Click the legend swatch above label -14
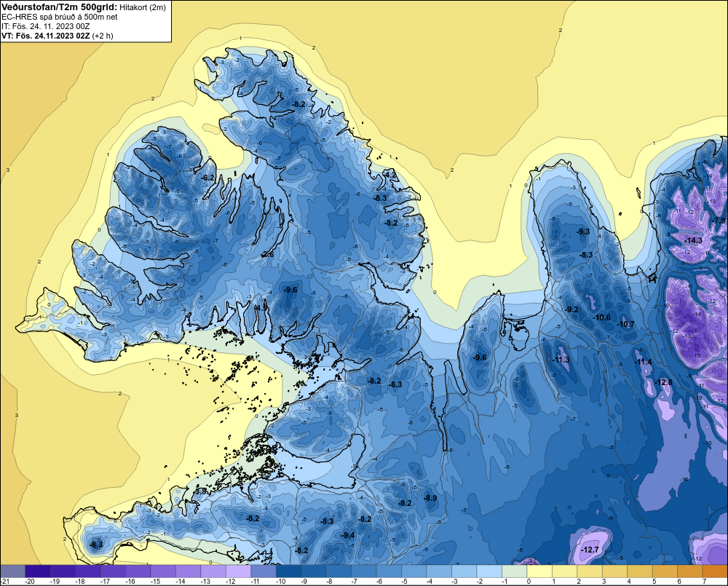 pos(188,571)
